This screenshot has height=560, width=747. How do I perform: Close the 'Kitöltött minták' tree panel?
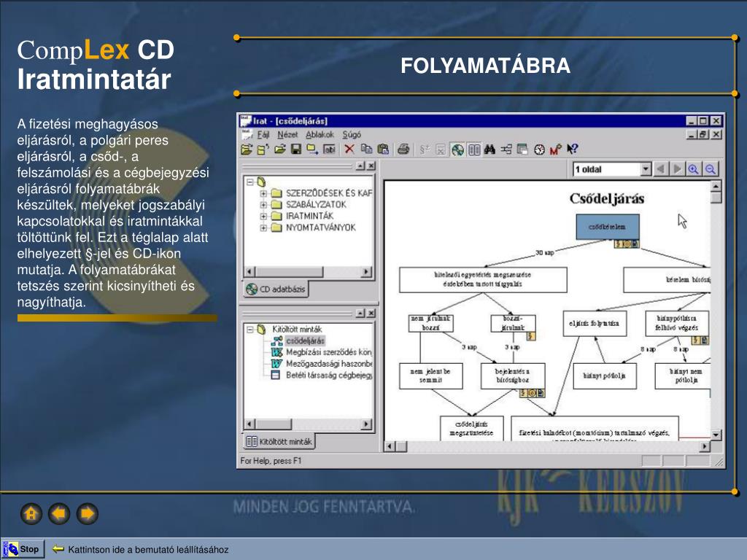click(371, 314)
